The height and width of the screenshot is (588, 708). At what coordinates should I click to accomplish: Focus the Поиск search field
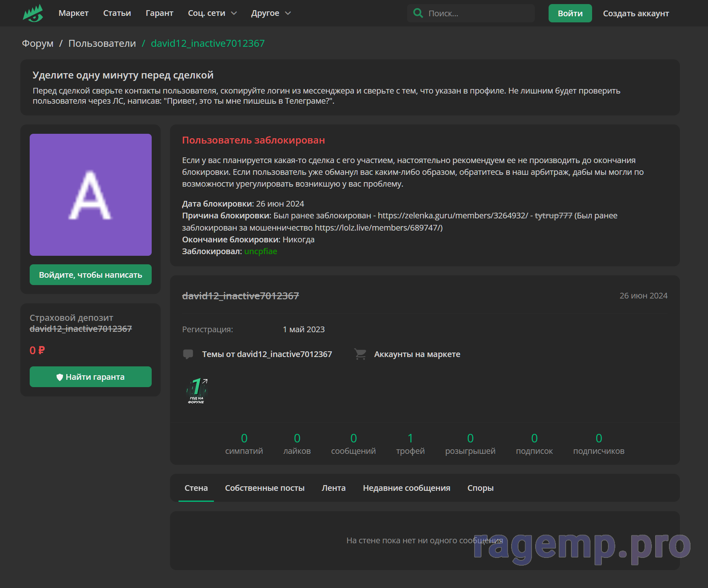point(478,13)
